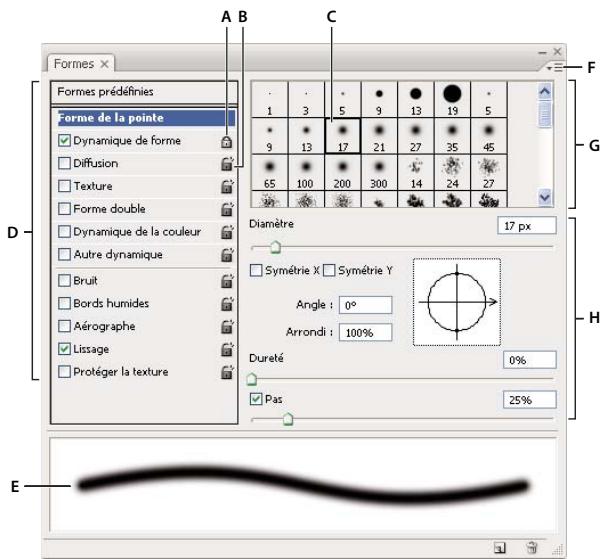Click the Diamètre slider handle
This screenshot has width=604, height=559.
tap(275, 247)
